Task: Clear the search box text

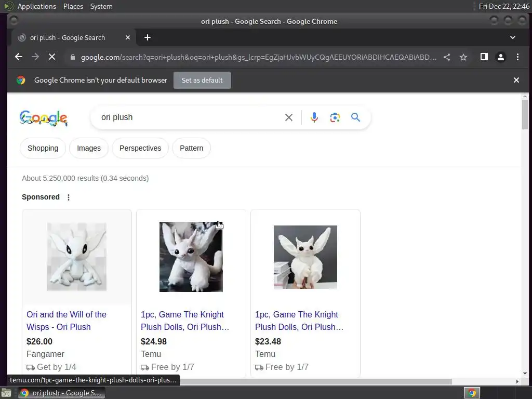Action: click(x=289, y=117)
